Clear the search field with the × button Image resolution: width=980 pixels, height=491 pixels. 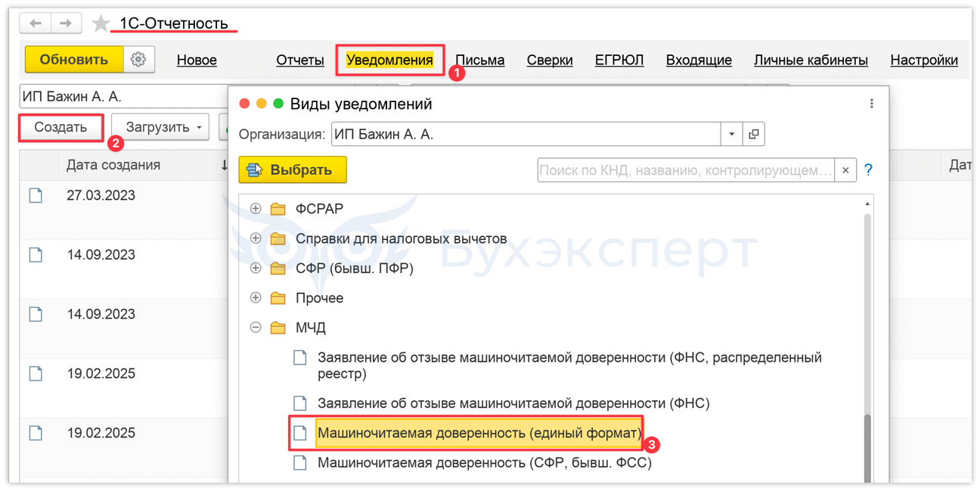click(x=845, y=170)
